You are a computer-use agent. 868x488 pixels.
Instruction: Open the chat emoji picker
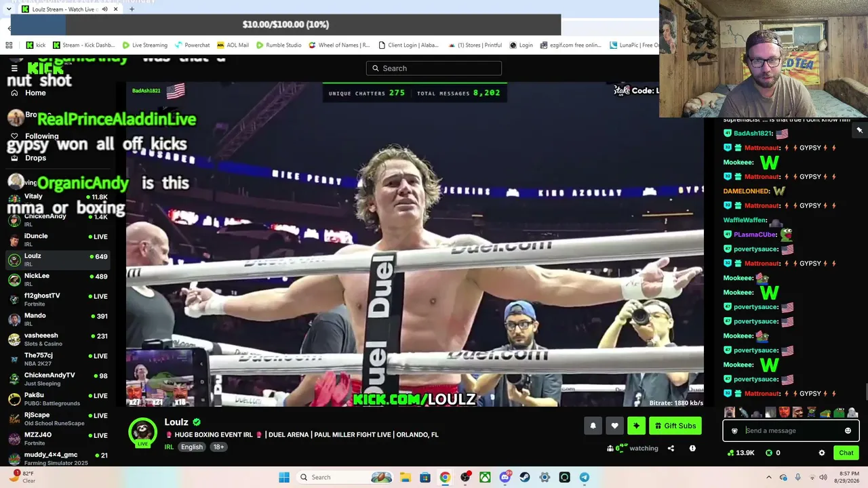[x=848, y=430]
